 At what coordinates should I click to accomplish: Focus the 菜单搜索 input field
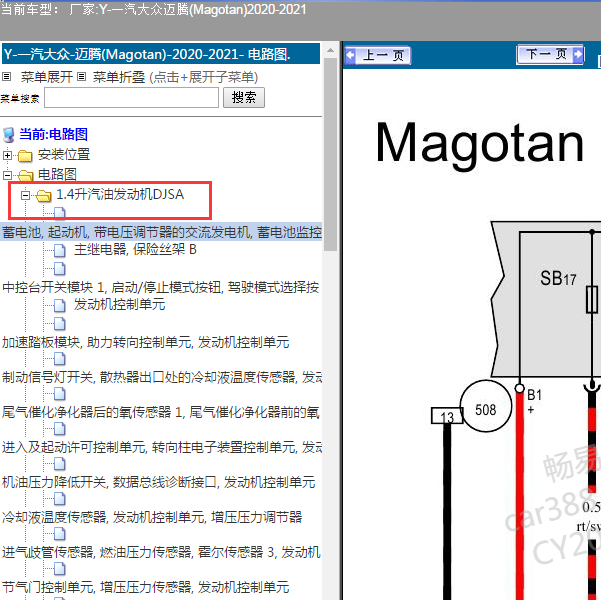(x=131, y=98)
